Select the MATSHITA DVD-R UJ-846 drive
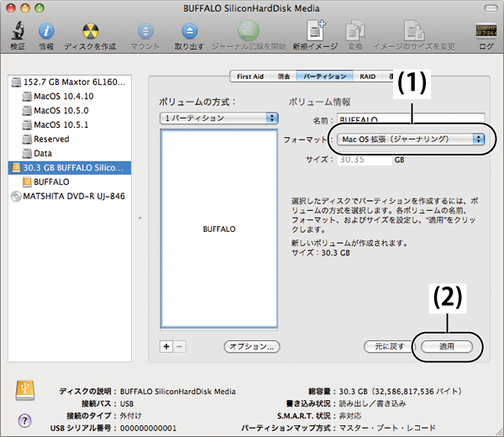 click(70, 196)
